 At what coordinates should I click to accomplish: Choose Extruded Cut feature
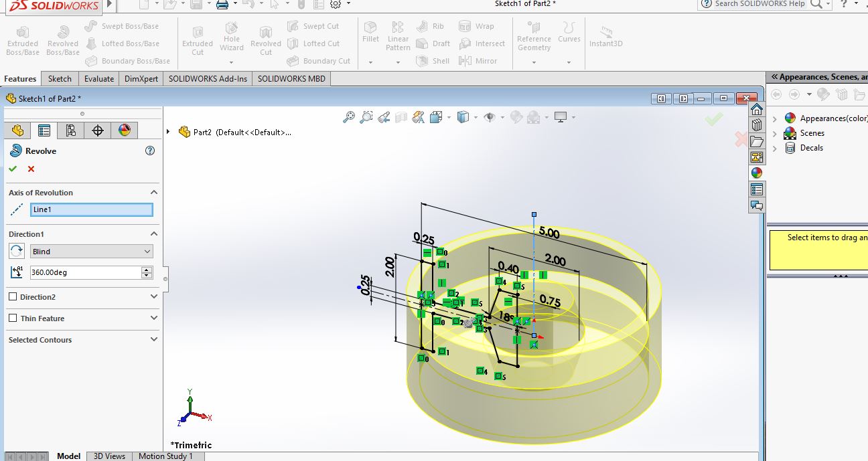click(x=198, y=41)
